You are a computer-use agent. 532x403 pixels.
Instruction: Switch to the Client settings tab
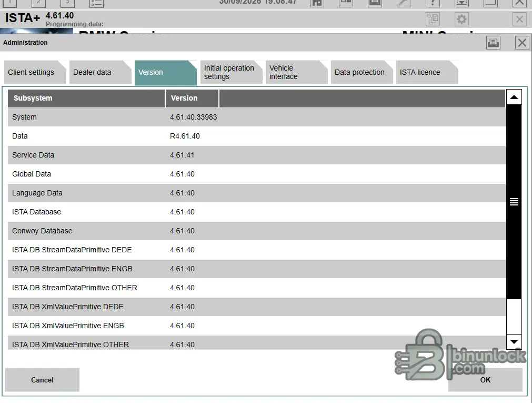[x=35, y=72]
